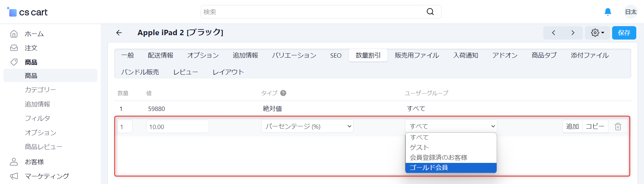Open the 日本 language avatar menu
Image resolution: width=644 pixels, height=184 pixels.
(631, 12)
